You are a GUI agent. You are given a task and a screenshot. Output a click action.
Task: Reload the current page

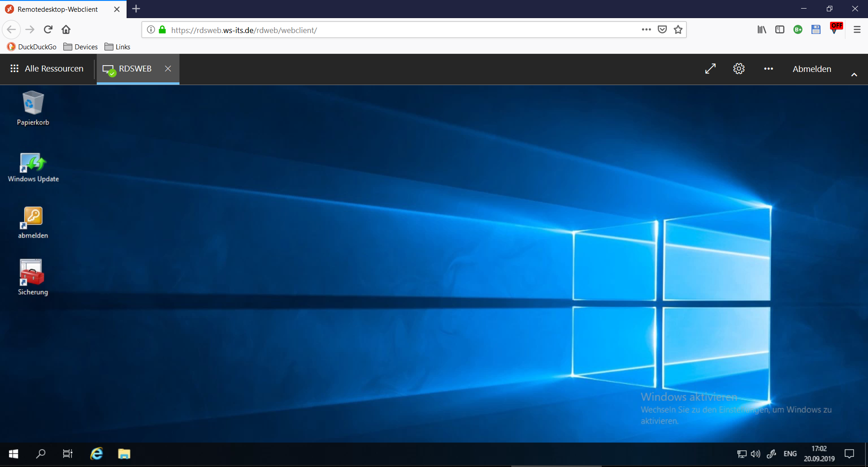(x=48, y=29)
